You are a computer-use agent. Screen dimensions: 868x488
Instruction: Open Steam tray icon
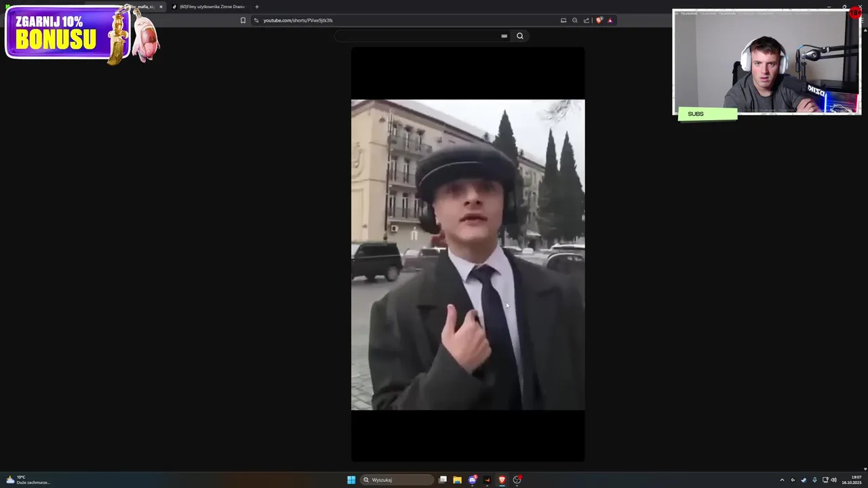tap(804, 480)
